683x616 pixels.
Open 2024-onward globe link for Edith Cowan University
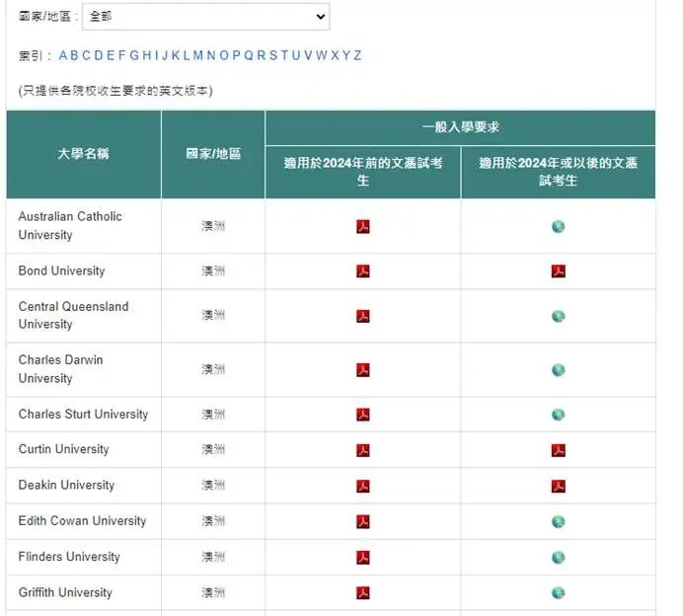click(558, 521)
